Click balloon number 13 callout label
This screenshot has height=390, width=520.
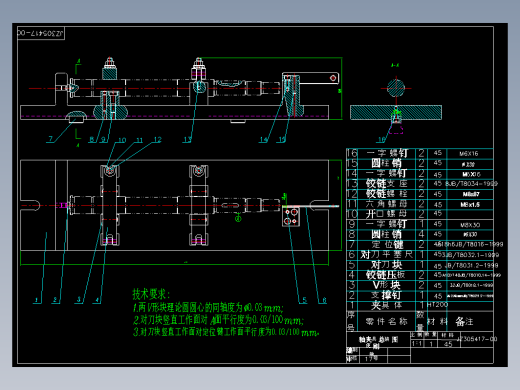187,140
